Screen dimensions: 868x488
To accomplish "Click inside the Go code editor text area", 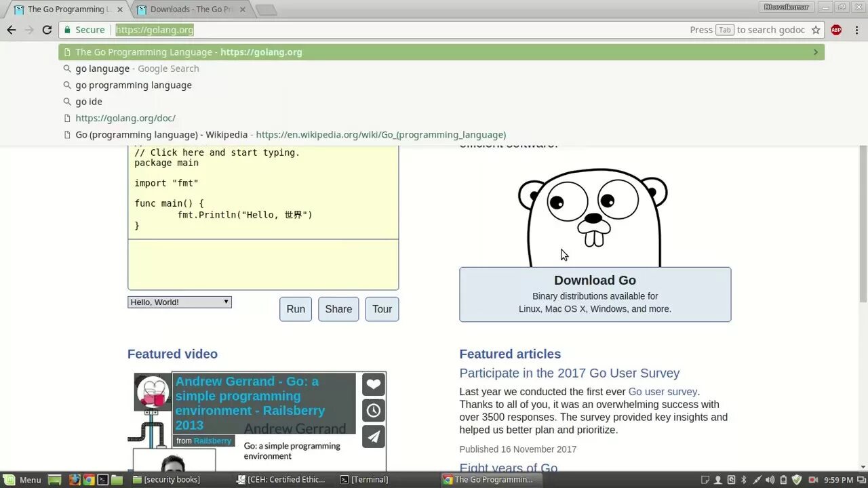I will click(x=263, y=193).
